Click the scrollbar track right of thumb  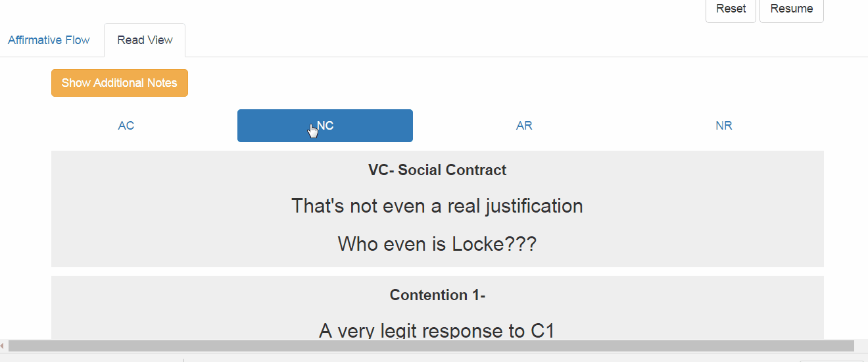[860, 346]
